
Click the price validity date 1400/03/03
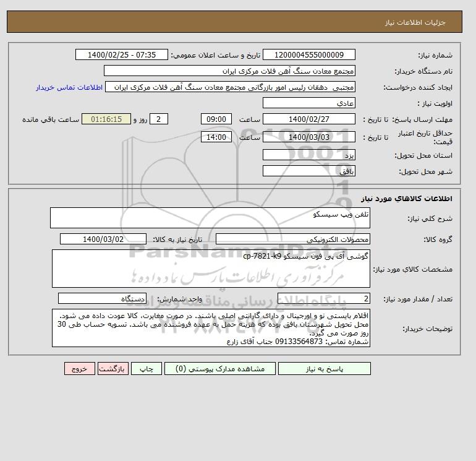click(308, 137)
